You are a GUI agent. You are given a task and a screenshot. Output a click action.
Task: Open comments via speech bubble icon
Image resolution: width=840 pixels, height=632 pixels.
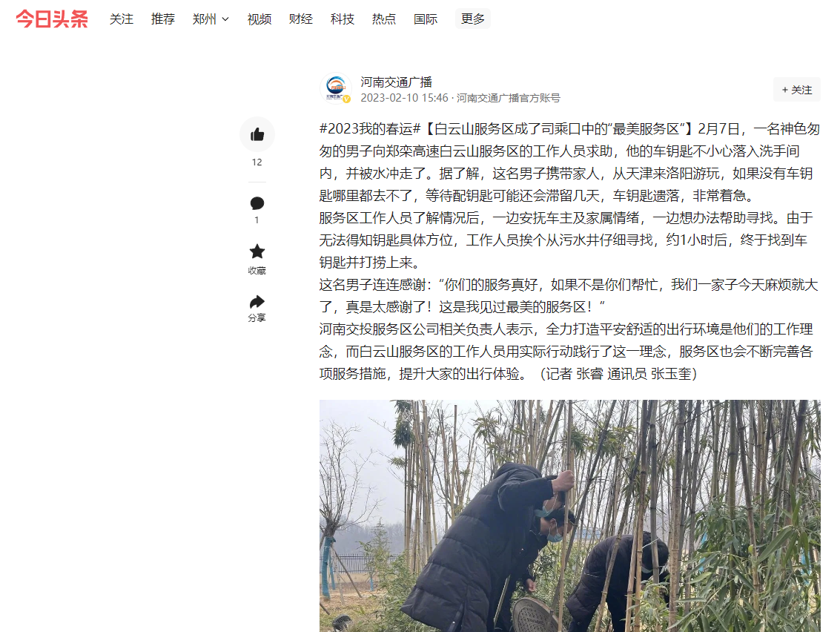pos(257,203)
